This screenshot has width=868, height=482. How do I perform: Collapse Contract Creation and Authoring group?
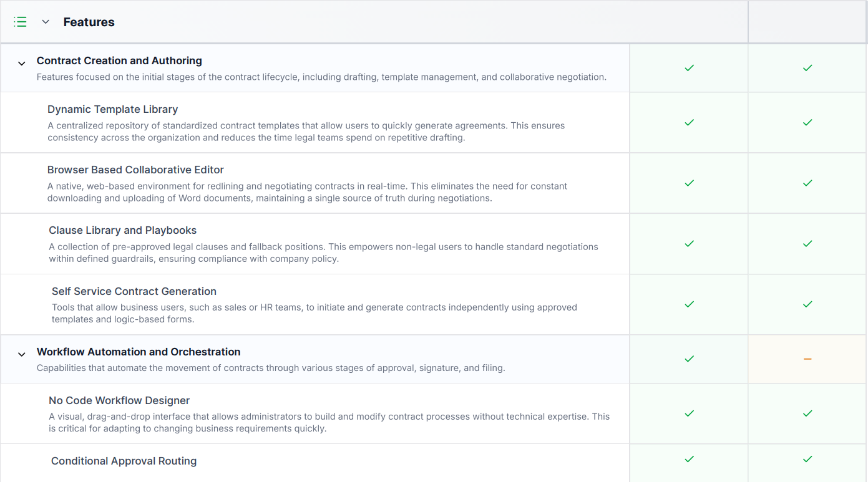pos(22,64)
